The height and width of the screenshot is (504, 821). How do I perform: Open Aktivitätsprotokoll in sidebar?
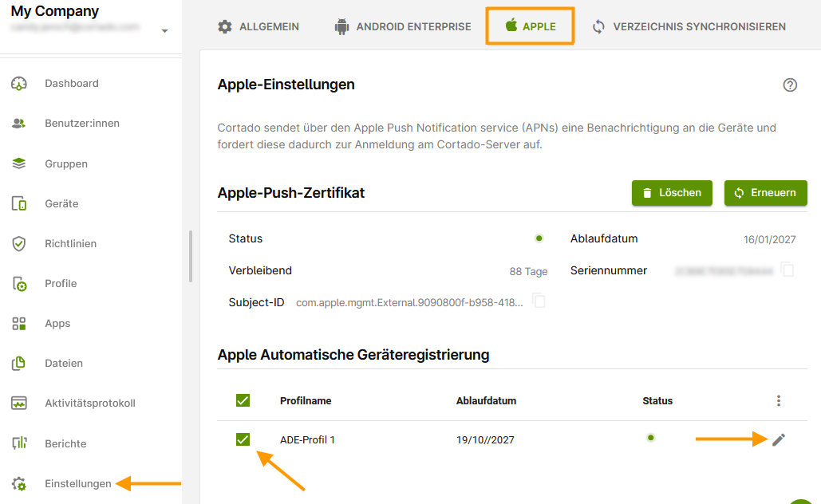[91, 403]
